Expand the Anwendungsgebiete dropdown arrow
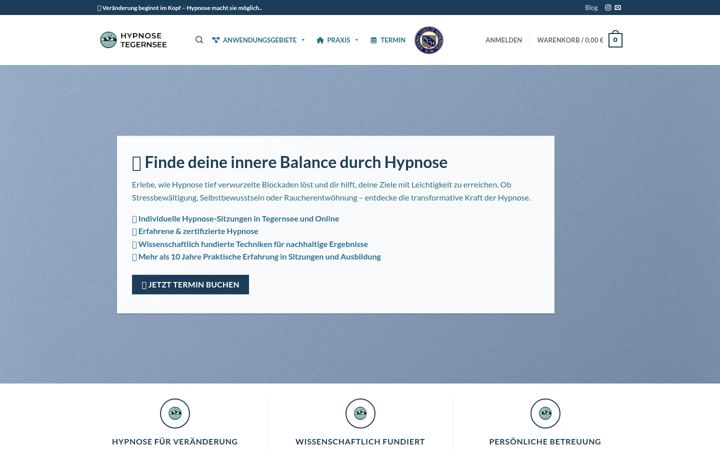Image resolution: width=720 pixels, height=450 pixels. pos(303,40)
